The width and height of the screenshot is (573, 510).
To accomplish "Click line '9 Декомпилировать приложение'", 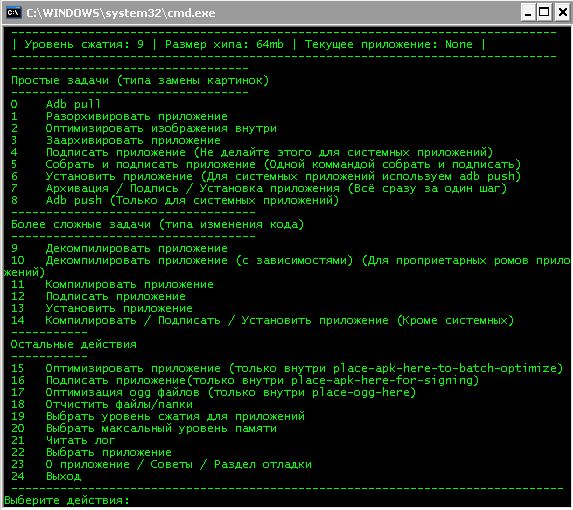I will pyautogui.click(x=119, y=248).
